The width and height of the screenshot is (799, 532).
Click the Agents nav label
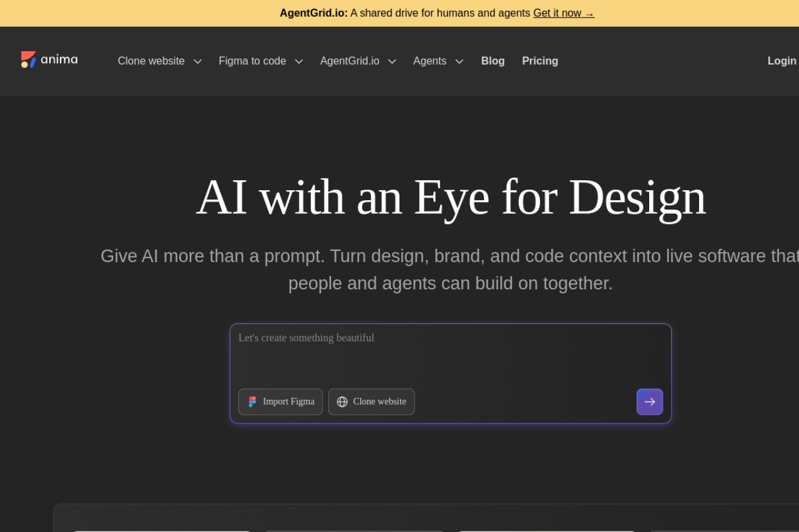tap(429, 60)
